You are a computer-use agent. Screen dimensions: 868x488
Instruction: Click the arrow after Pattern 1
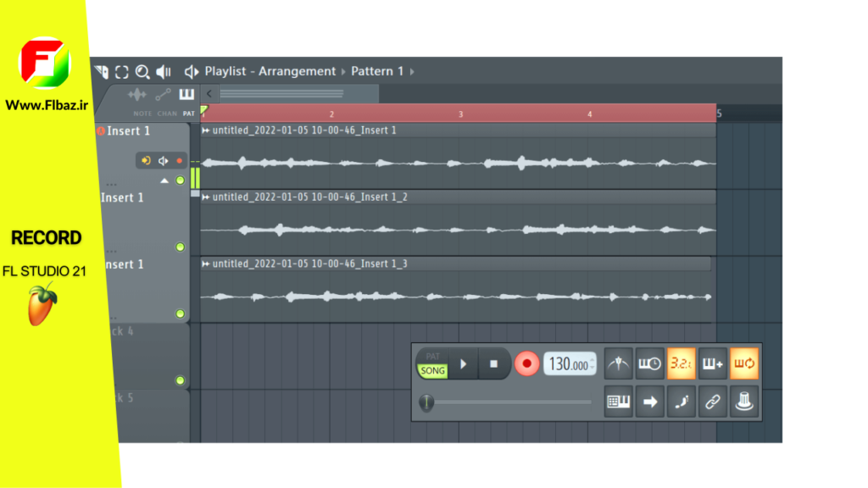412,71
